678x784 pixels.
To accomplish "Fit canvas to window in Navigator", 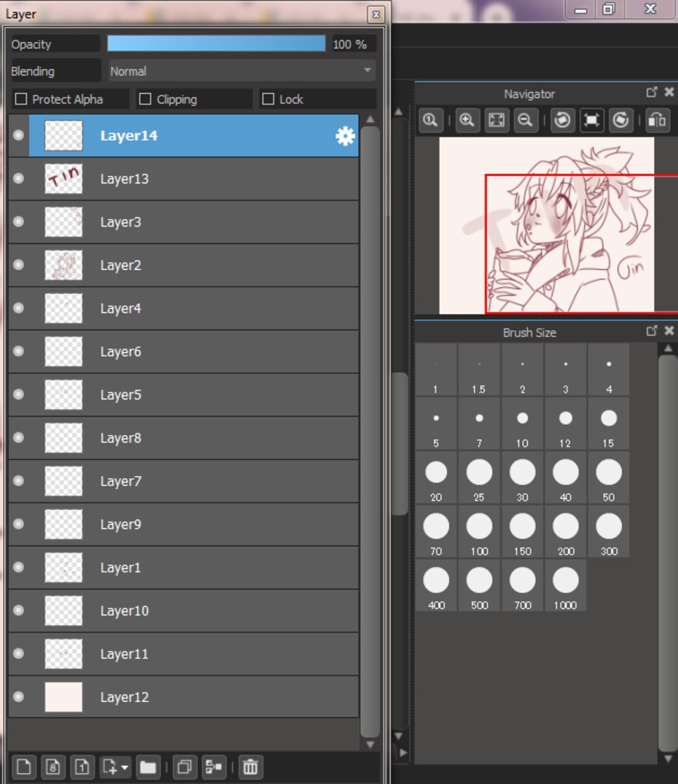I will (x=497, y=120).
